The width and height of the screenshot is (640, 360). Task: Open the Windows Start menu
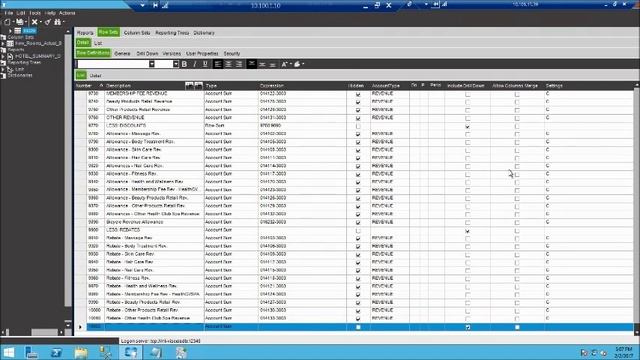[x=9, y=352]
